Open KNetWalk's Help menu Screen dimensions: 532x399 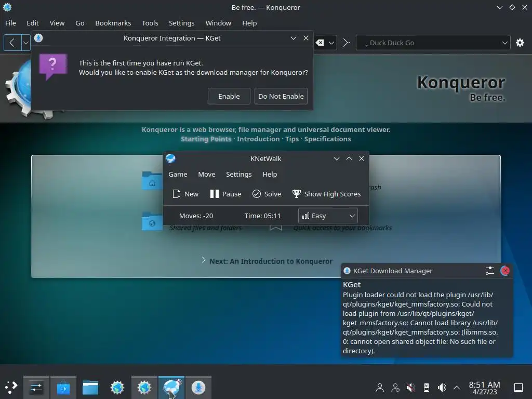pyautogui.click(x=270, y=174)
